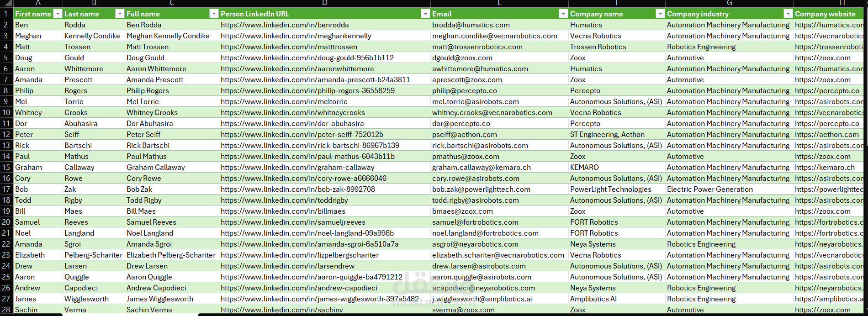The image size is (868, 316).
Task: Open the Company industry filter dropdown
Action: [788, 14]
